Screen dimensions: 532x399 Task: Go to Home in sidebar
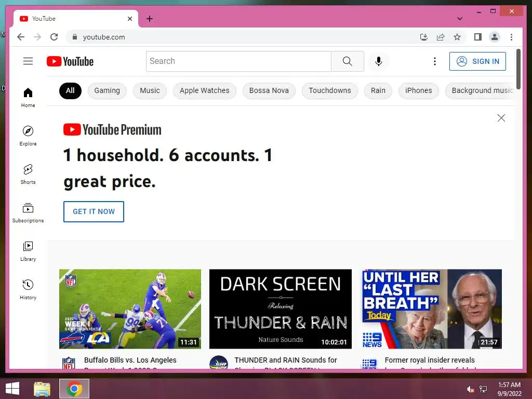pos(28,97)
